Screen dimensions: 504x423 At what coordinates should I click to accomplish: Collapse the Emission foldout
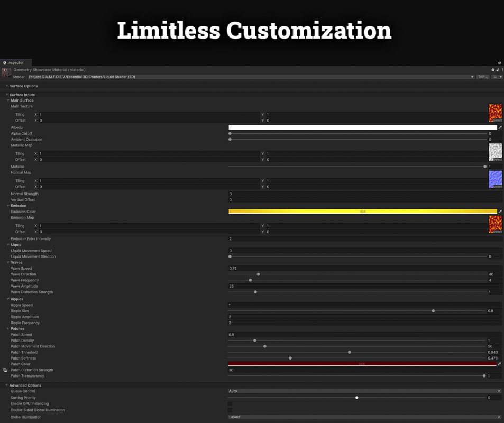point(8,206)
